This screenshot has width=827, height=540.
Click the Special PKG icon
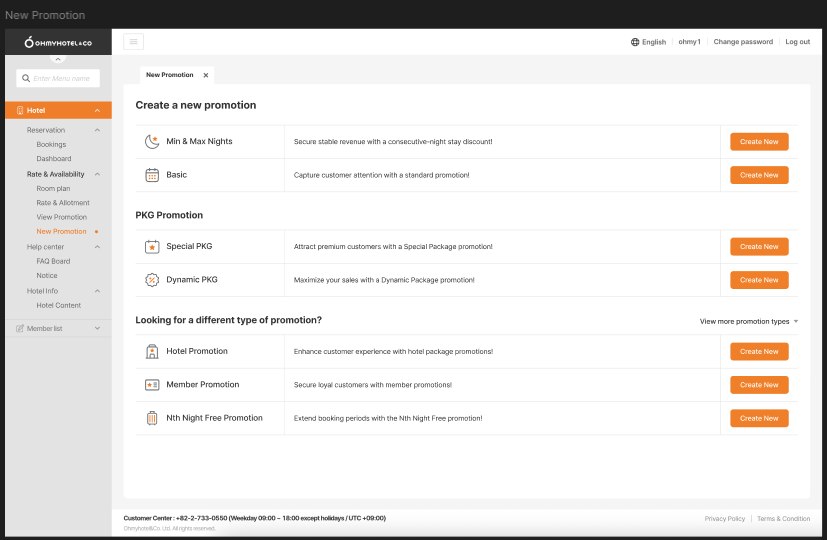click(152, 246)
